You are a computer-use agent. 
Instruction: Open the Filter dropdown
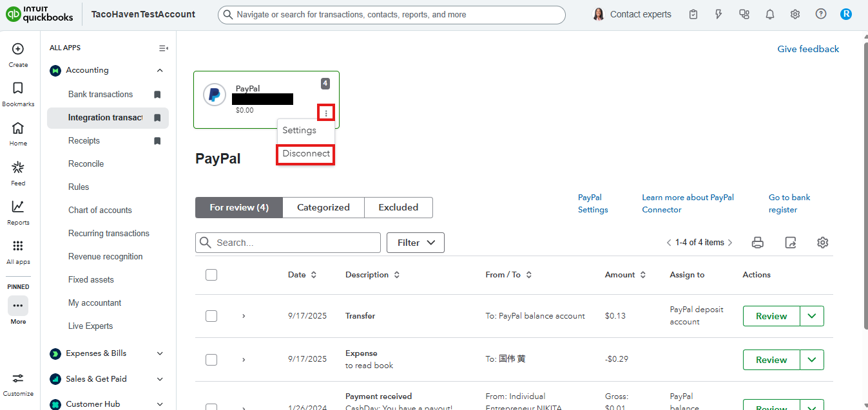pos(416,243)
